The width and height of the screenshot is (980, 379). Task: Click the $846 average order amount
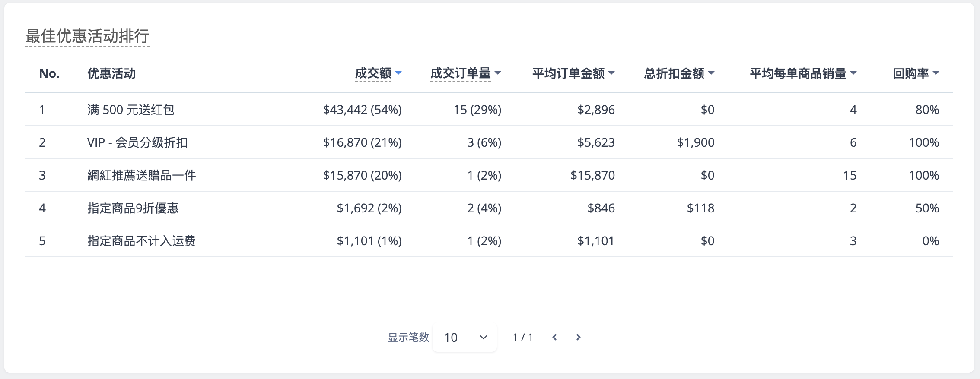pyautogui.click(x=601, y=208)
